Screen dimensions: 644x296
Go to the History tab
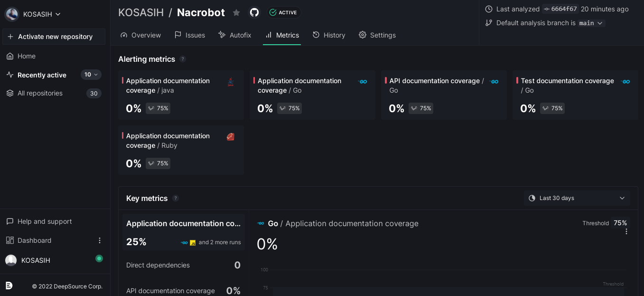click(x=329, y=35)
